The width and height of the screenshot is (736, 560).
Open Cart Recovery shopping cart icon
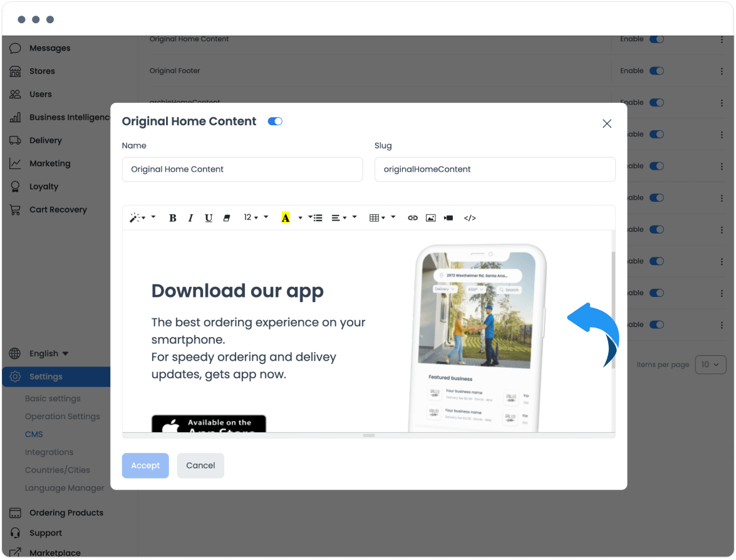15,209
